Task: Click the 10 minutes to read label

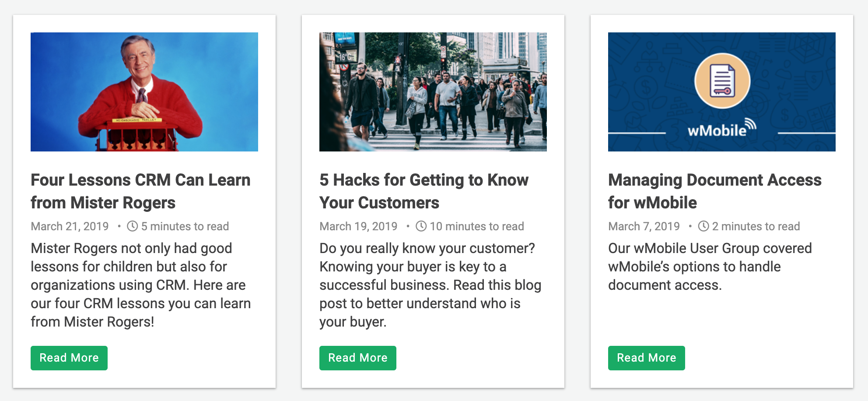Action: (x=477, y=226)
